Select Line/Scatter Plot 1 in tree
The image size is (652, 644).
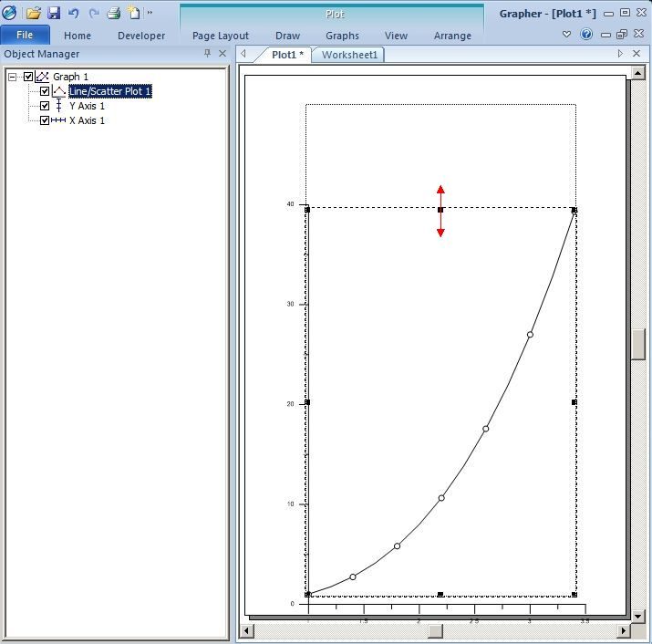click(x=109, y=91)
